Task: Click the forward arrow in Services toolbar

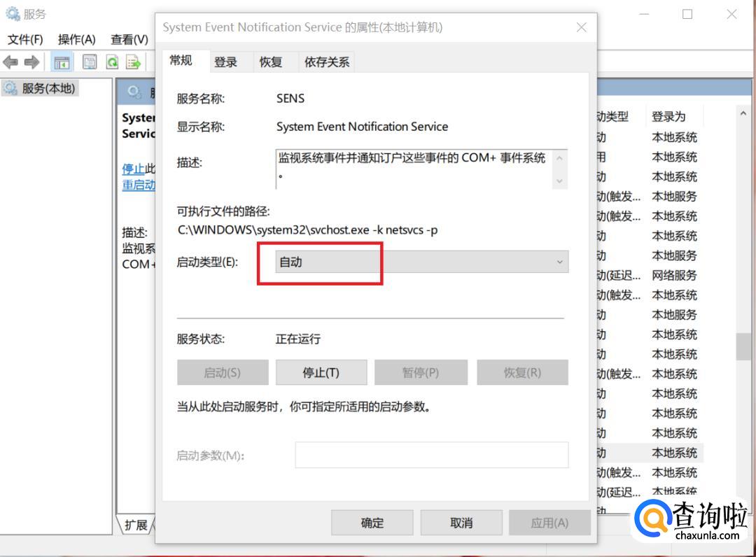Action: pos(31,62)
